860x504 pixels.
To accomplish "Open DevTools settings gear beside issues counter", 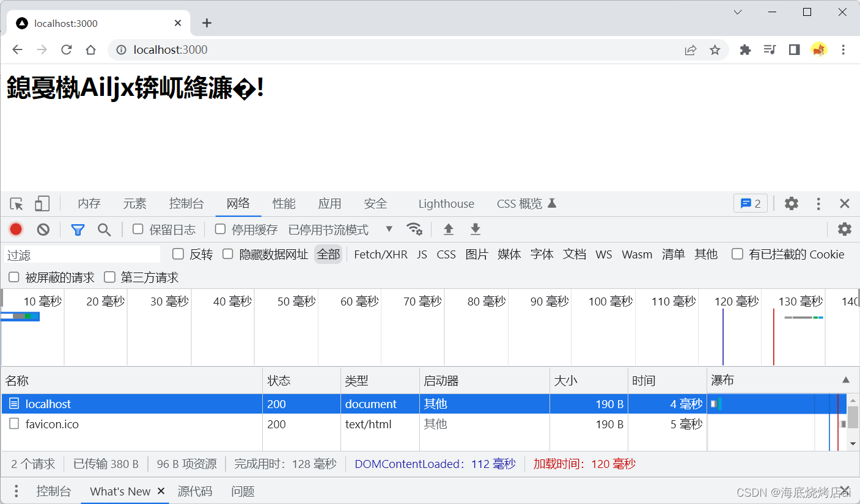I will pyautogui.click(x=792, y=204).
